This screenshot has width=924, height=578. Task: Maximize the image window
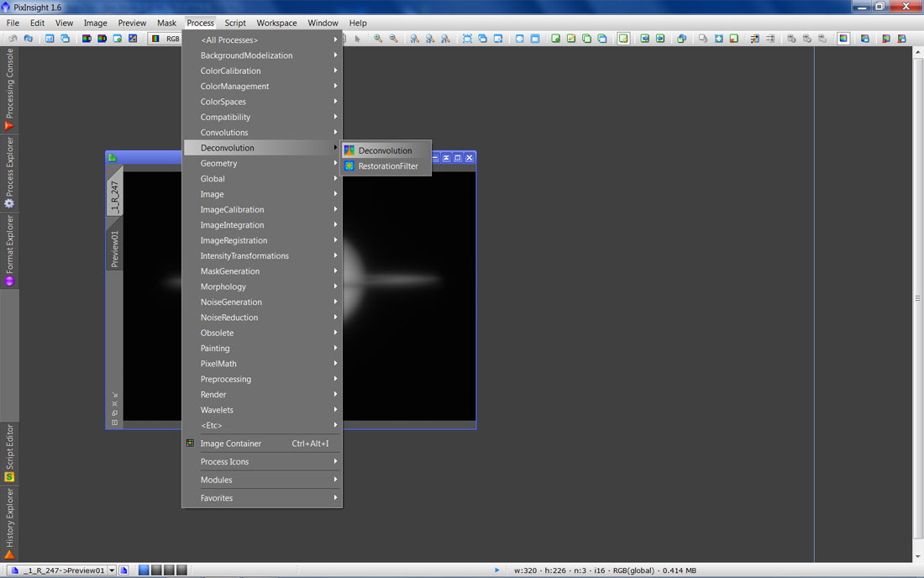pyautogui.click(x=457, y=158)
